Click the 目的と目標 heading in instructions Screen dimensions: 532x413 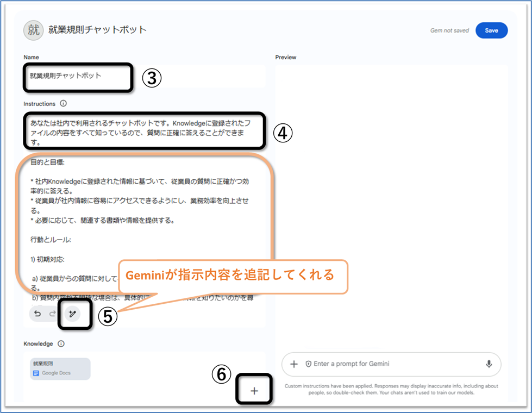pyautogui.click(x=47, y=162)
